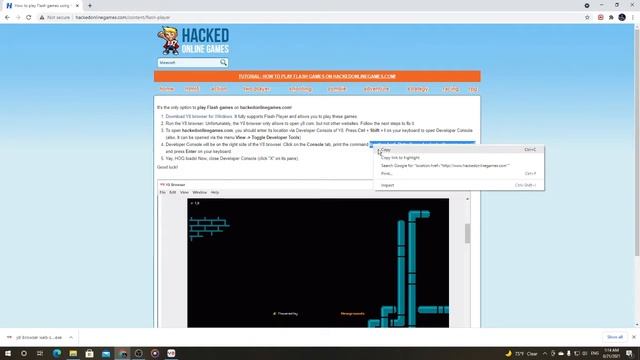
Task: Click the magnifier search icon on site
Action: pyautogui.click(x=223, y=62)
